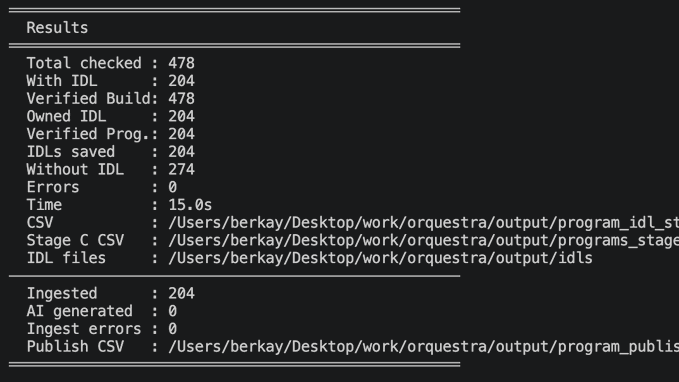Select the Total checked value 478

click(x=181, y=63)
